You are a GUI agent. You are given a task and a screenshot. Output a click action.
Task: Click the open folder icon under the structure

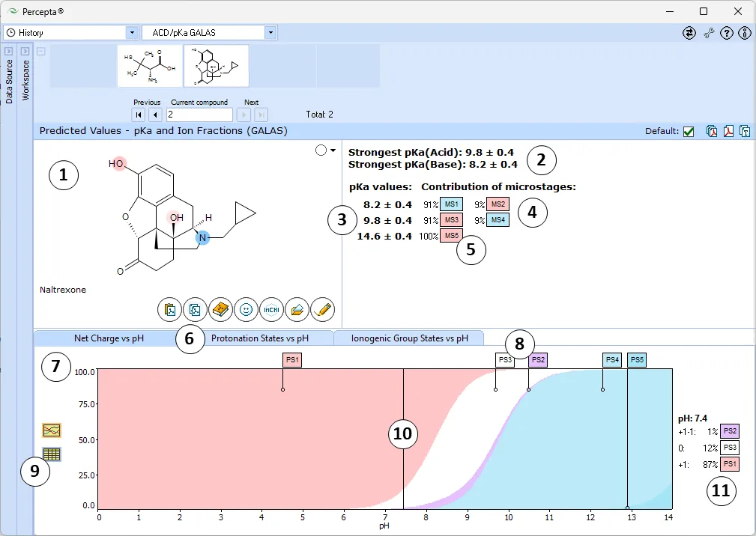[297, 310]
